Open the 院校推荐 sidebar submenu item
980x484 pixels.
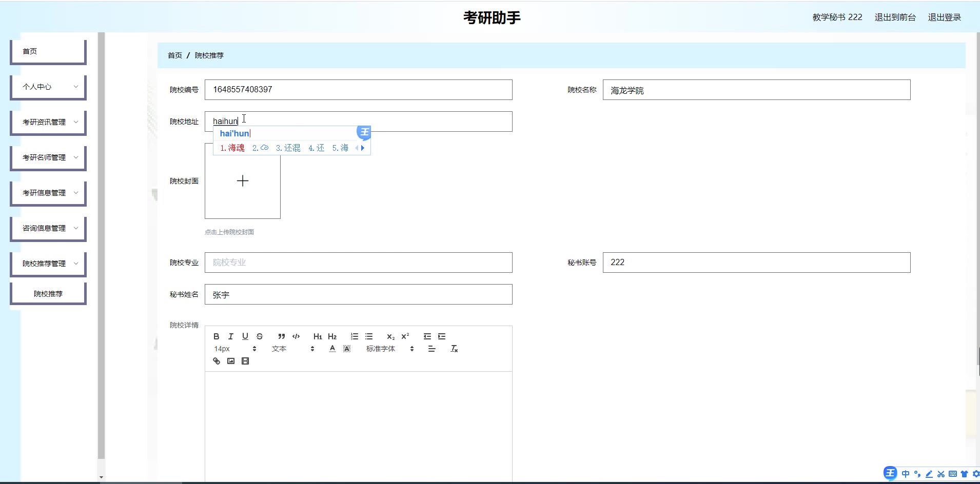point(48,294)
